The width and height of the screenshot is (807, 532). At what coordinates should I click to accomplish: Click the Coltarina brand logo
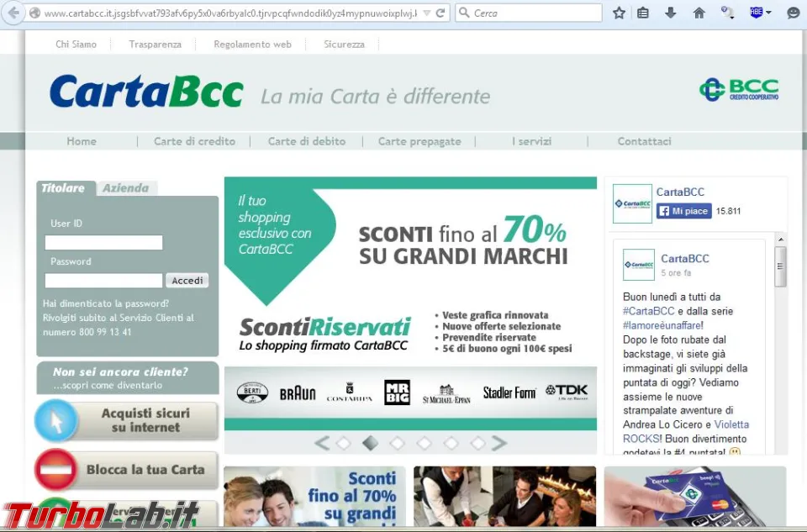[350, 392]
